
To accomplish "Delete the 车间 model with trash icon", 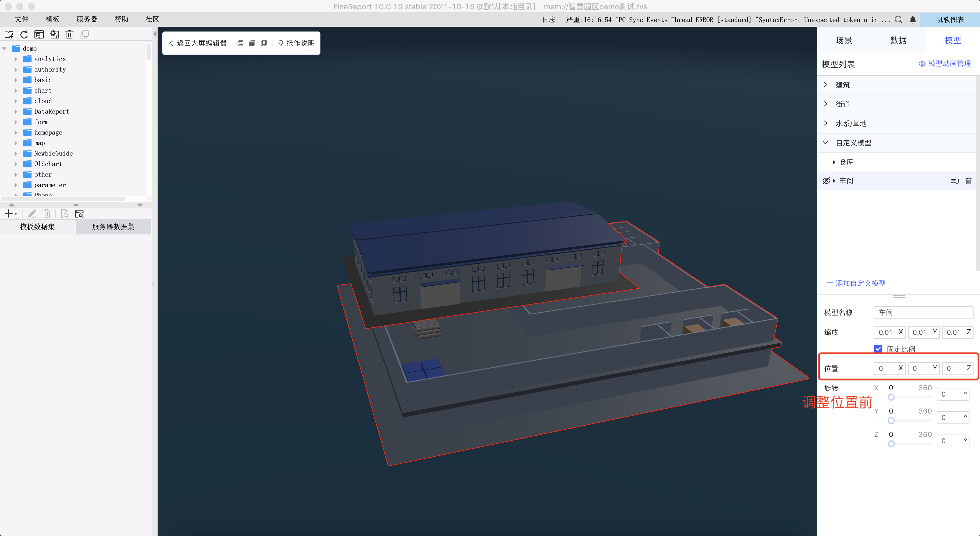I will 969,181.
